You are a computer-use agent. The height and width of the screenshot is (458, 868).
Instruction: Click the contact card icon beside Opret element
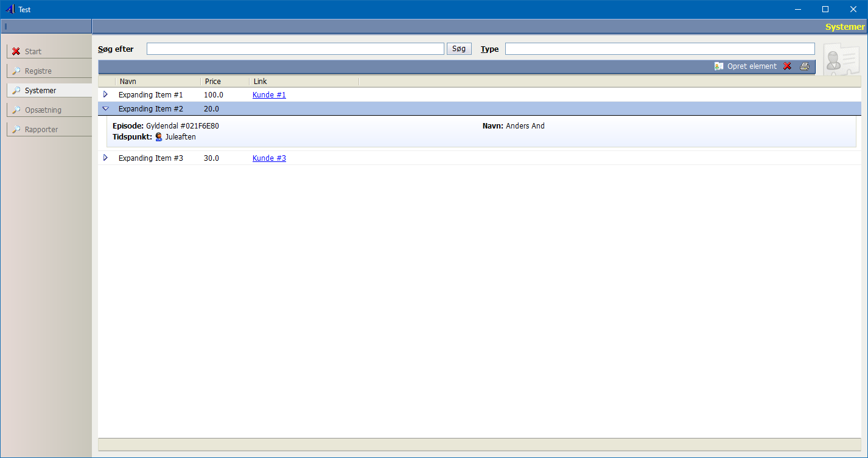(x=719, y=66)
